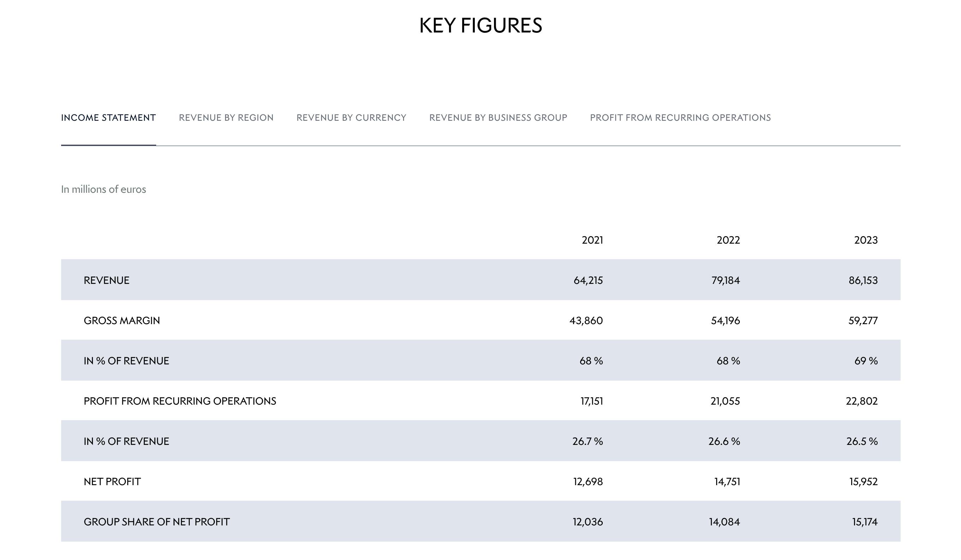Show the Revenue by Business Group tab
This screenshot has width=961, height=560.
click(498, 118)
